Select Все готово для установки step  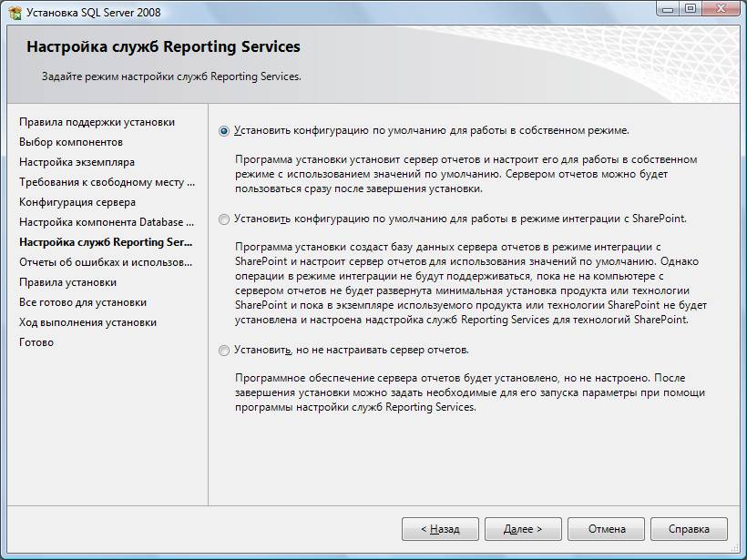83,302
